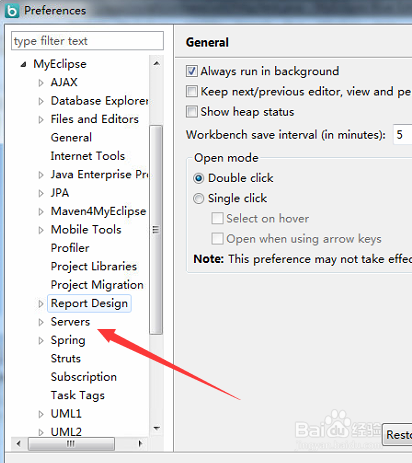Expand the Mobile Tools arrow

[41, 230]
